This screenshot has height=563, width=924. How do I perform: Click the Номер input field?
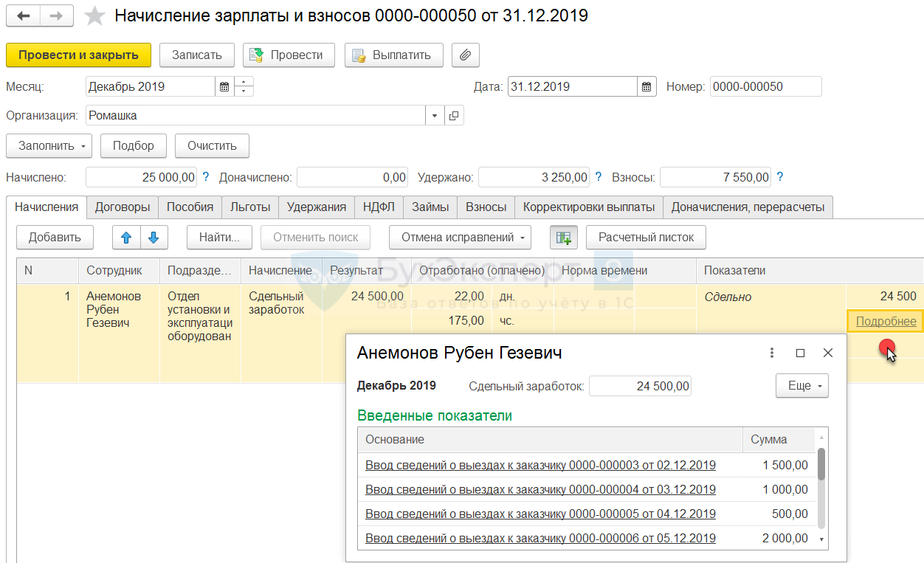pyautogui.click(x=765, y=87)
